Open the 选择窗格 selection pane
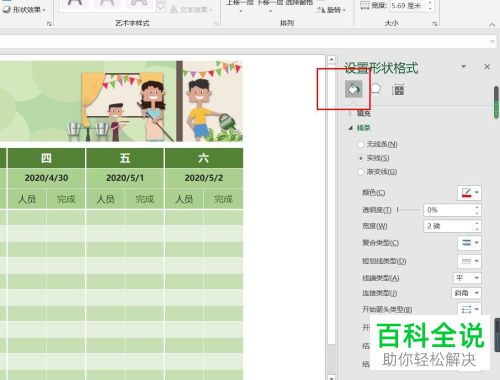 tap(299, 3)
